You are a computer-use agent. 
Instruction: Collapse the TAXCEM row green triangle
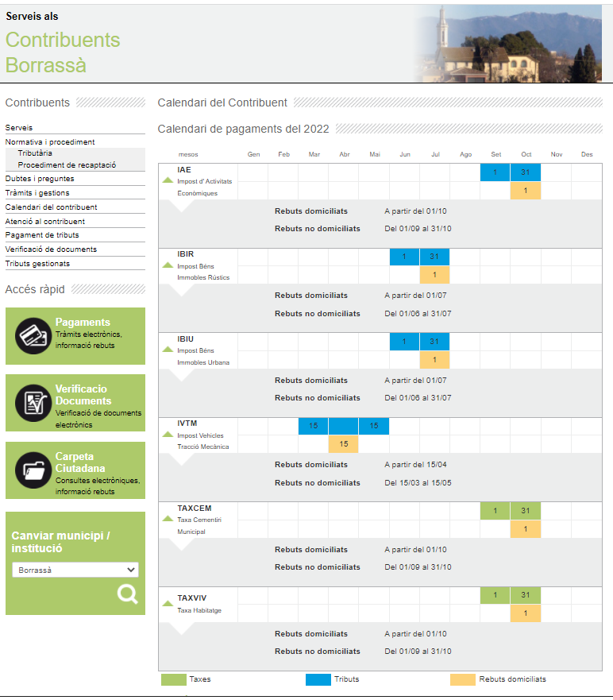[168, 519]
